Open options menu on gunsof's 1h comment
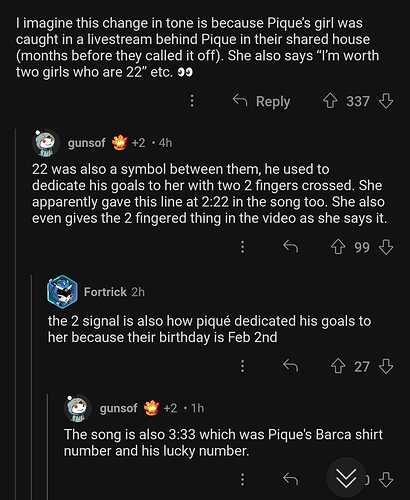This screenshot has width=410, height=500. click(x=243, y=480)
